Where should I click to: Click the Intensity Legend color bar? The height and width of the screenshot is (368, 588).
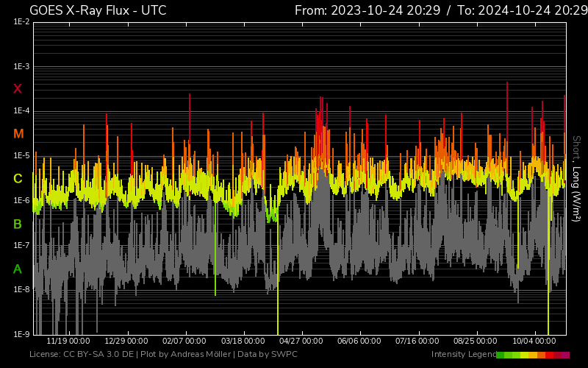(533, 355)
